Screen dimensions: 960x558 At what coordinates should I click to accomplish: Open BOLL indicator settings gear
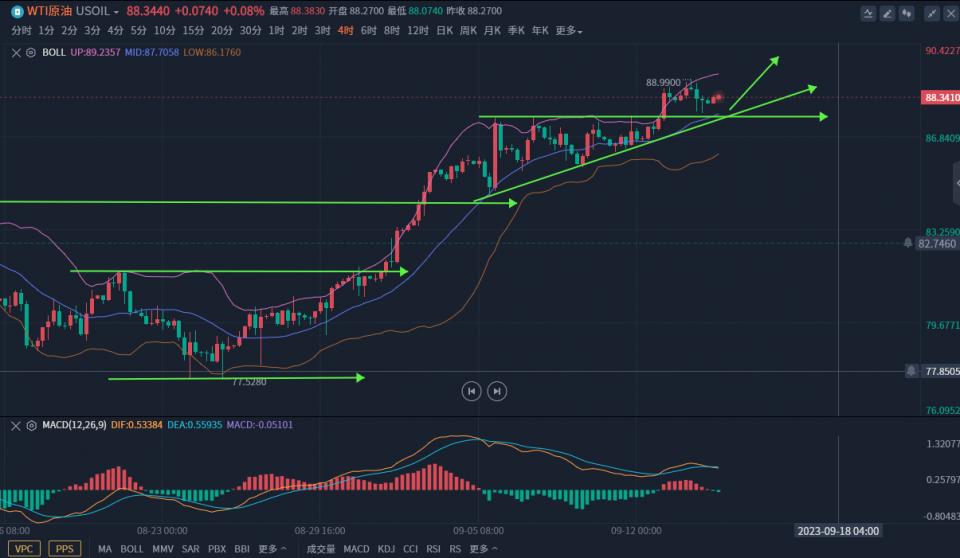tap(31, 53)
